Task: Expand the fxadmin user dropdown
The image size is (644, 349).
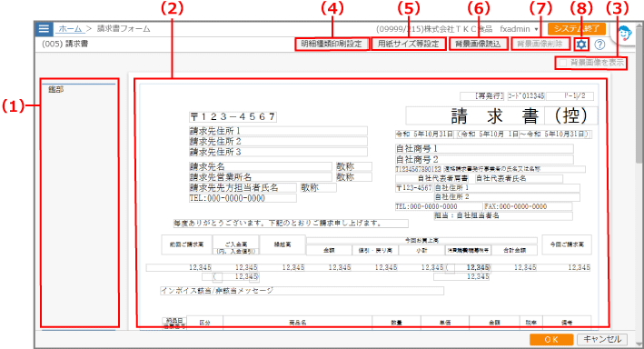Action: tap(520, 29)
